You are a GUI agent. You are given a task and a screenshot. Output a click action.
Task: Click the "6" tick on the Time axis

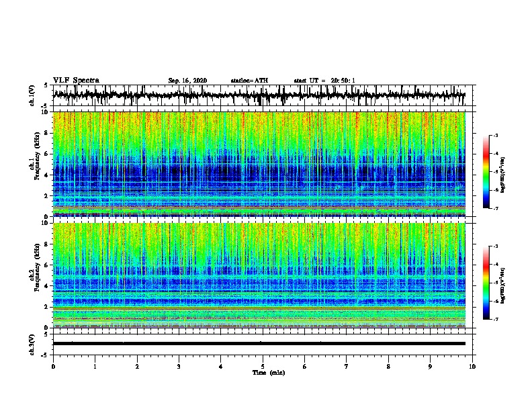(x=305, y=367)
